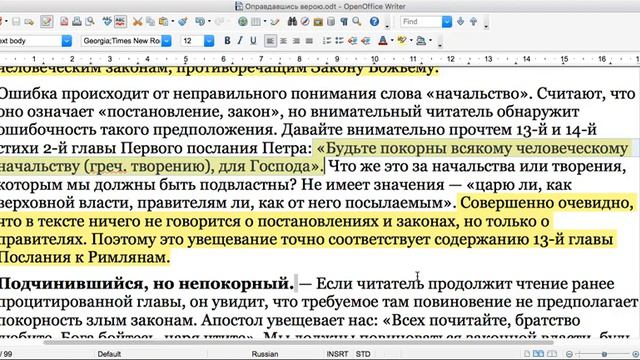Toggle AutoSpellcheck with the red-underlined ABC icon

coord(120,22)
